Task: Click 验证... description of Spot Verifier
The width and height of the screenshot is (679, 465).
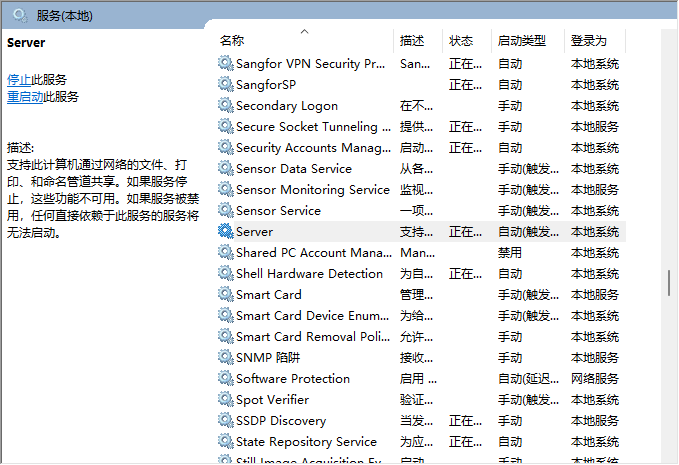Action: pyautogui.click(x=416, y=400)
